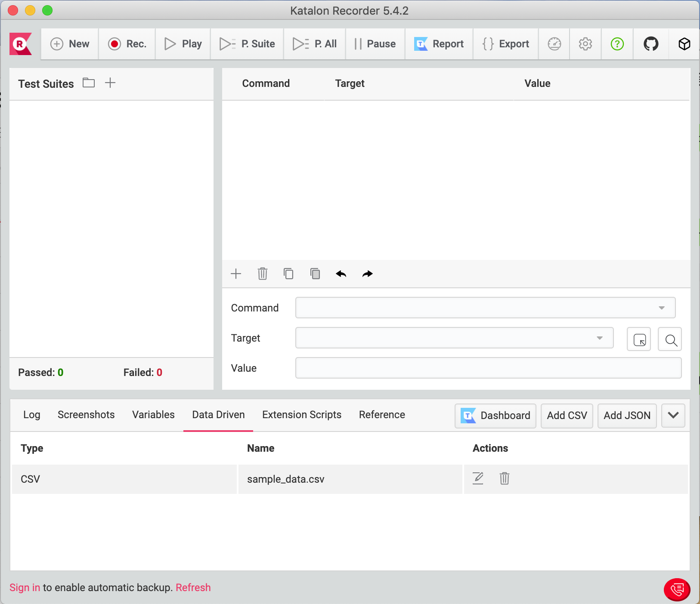
Task: Click the Test Suites heading
Action: tap(46, 84)
